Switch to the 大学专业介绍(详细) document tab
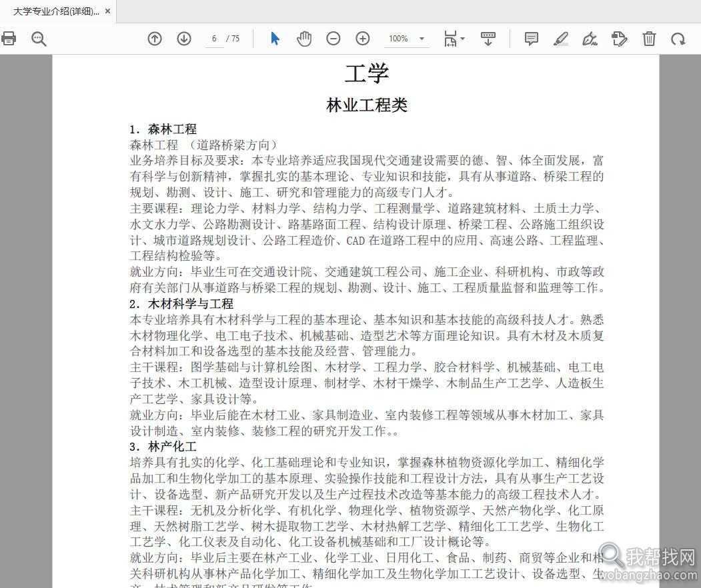The image size is (701, 588). (x=56, y=11)
